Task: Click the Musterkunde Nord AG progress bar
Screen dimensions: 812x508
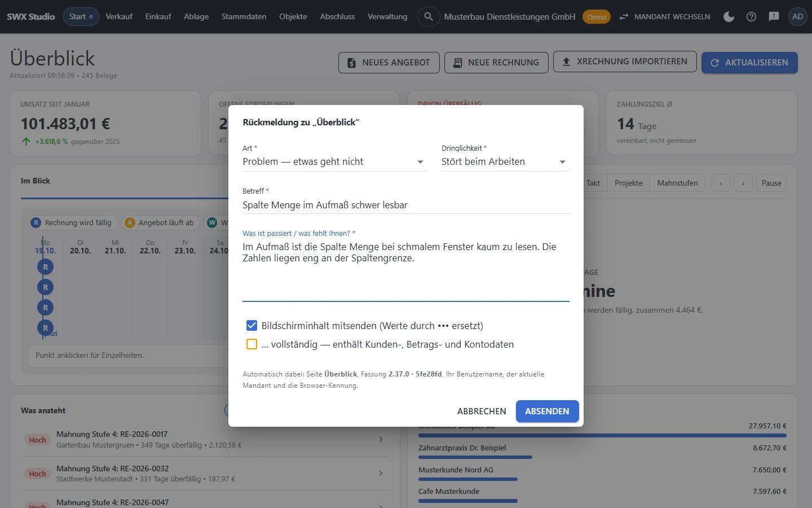Action: tap(468, 479)
